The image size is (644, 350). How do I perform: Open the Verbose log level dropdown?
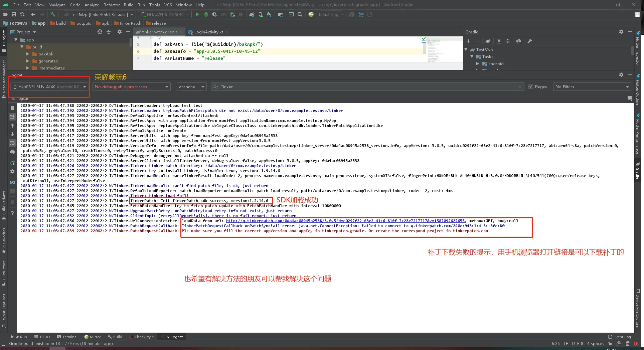[x=191, y=87]
